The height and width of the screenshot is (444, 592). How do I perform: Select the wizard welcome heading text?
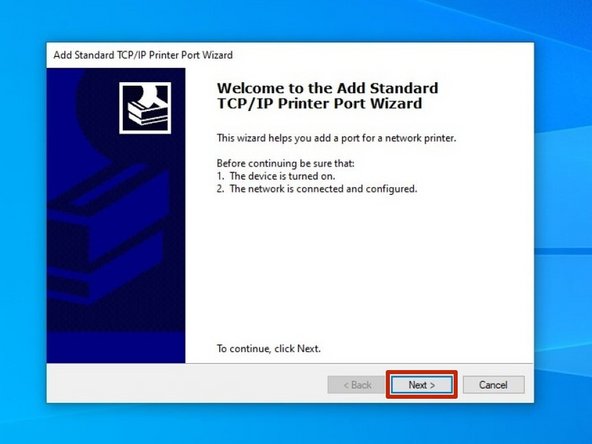point(327,96)
